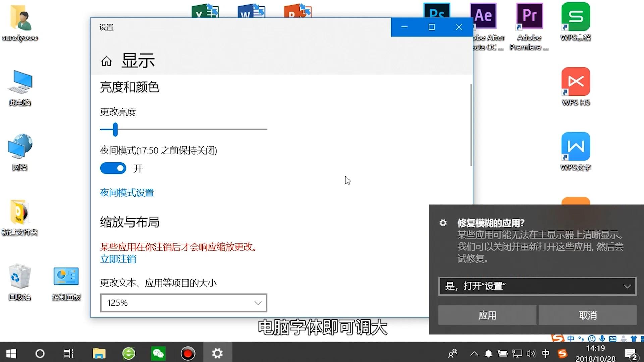Open the Action Center notification icon
644x362 pixels.
pos(631,354)
